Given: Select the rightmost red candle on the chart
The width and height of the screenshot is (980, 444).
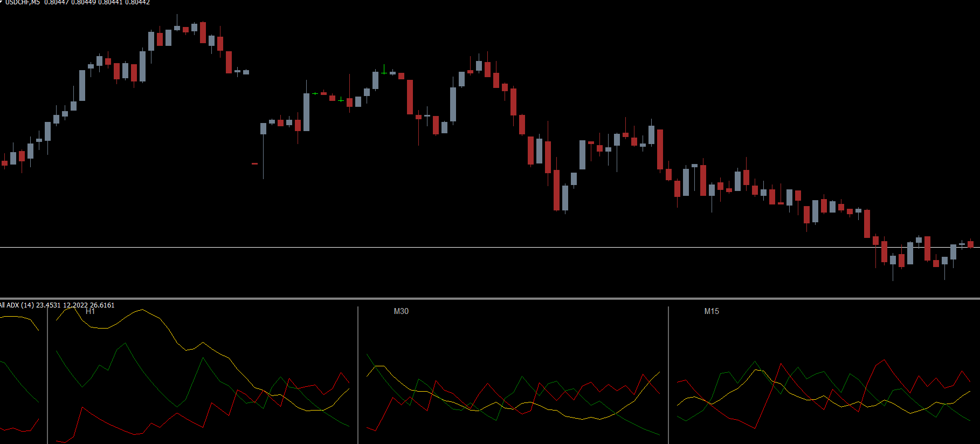Looking at the screenshot, I should pos(970,244).
